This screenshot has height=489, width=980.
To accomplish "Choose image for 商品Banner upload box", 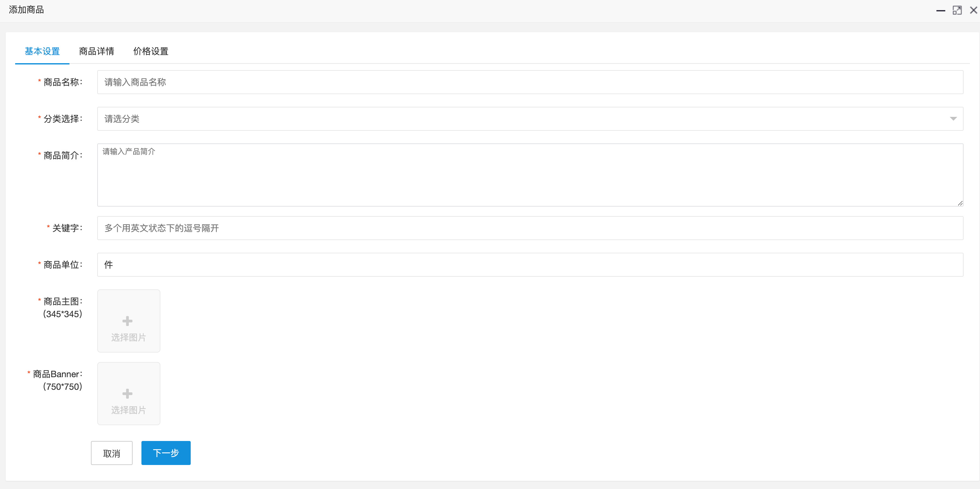I will pos(128,394).
